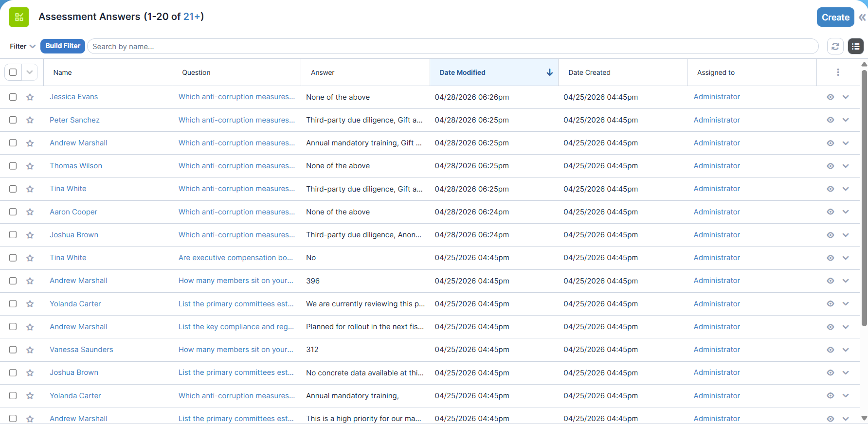Screen dimensions: 868x424
Task: Switch to list view icon
Action: (x=856, y=46)
